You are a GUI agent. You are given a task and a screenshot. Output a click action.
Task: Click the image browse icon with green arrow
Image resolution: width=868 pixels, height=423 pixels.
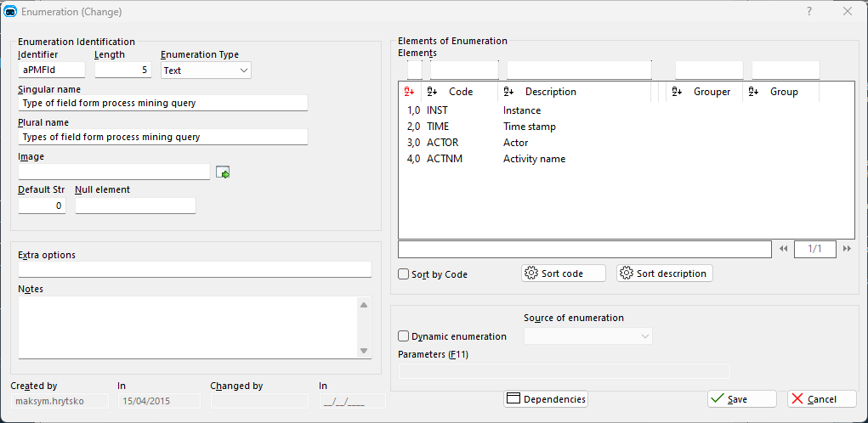click(223, 172)
